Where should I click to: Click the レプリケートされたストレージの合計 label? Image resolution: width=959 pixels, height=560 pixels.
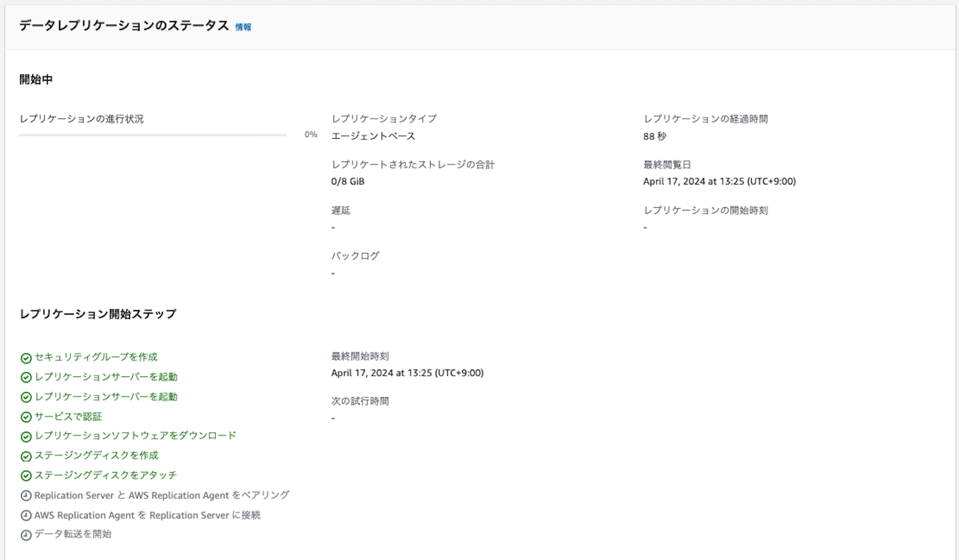[x=413, y=164]
